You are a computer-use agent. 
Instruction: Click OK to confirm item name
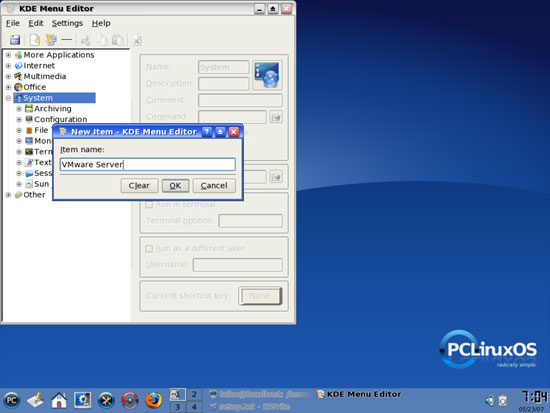175,186
